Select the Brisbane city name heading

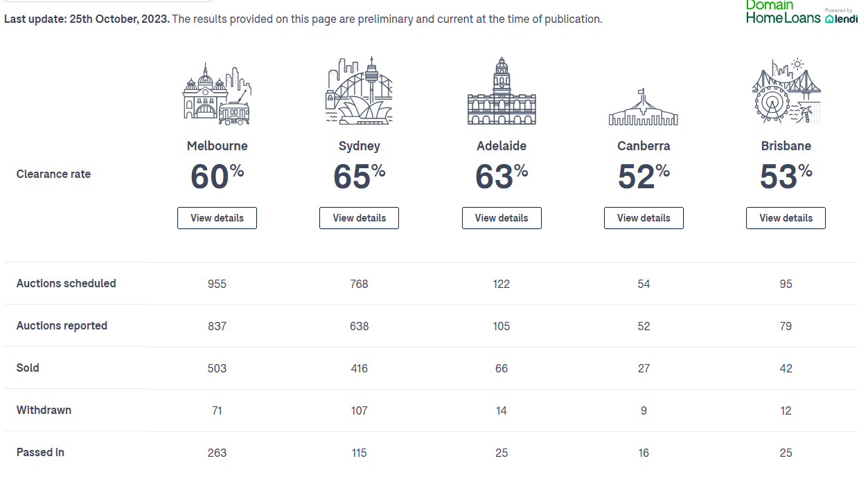pos(786,146)
